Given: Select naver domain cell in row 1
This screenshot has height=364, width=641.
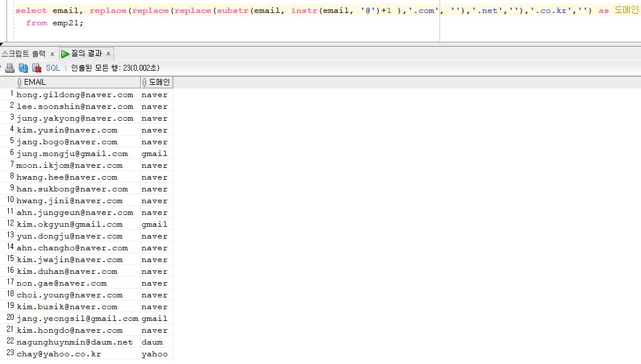Looking at the screenshot, I should coord(157,95).
